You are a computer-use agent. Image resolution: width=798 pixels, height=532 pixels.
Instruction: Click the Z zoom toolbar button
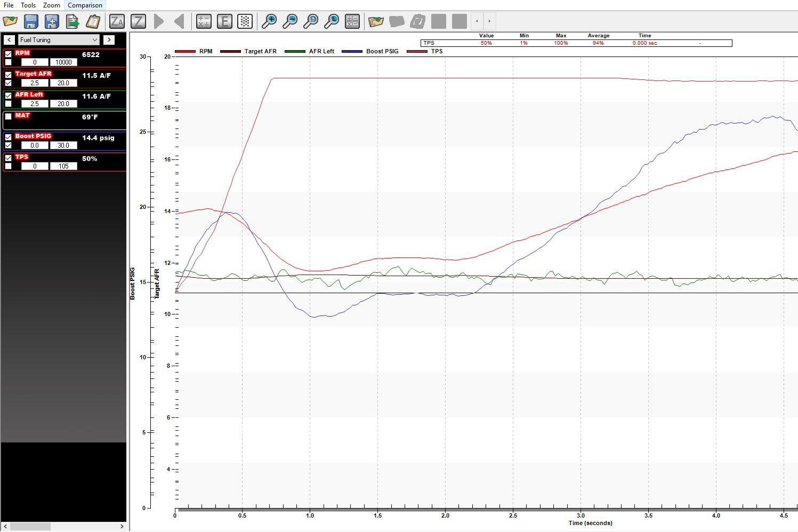click(x=138, y=22)
